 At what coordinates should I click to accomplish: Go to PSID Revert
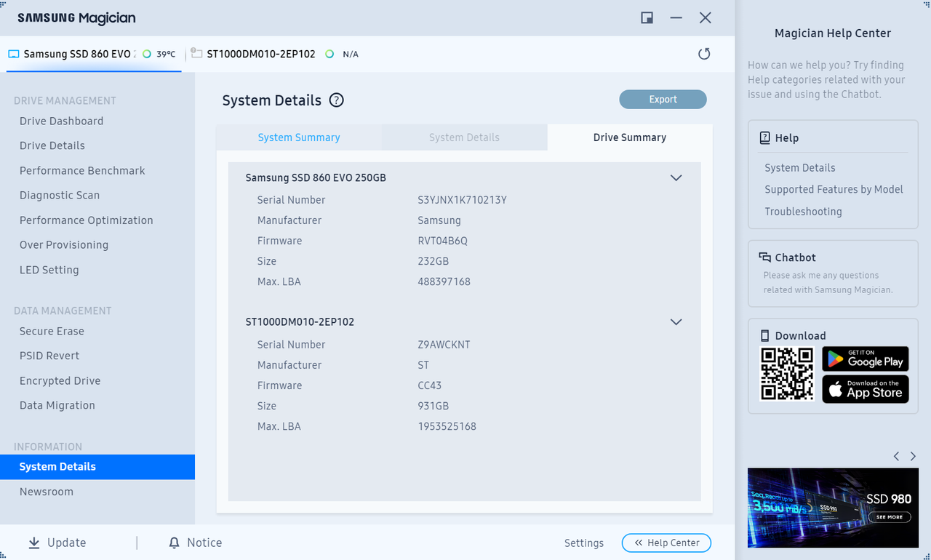(49, 356)
